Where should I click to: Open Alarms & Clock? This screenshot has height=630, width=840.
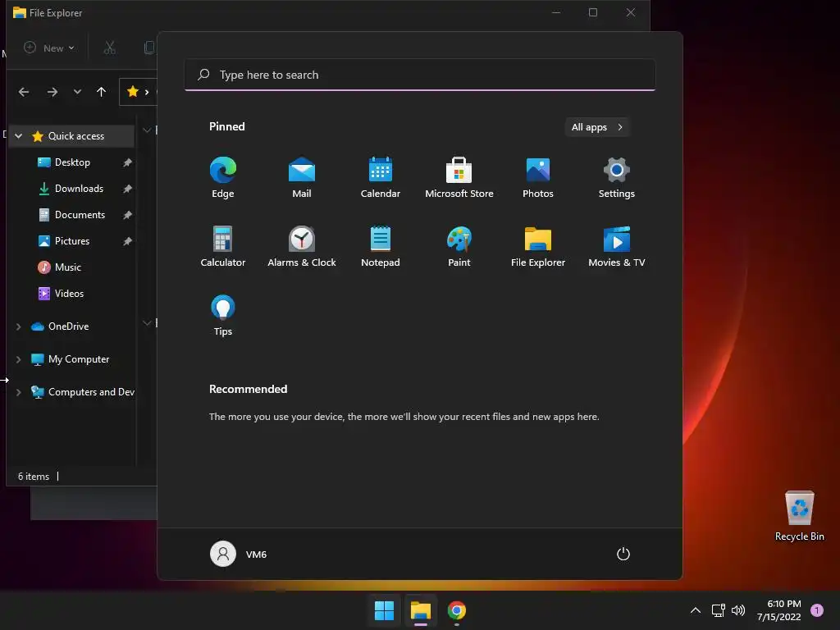(302, 246)
